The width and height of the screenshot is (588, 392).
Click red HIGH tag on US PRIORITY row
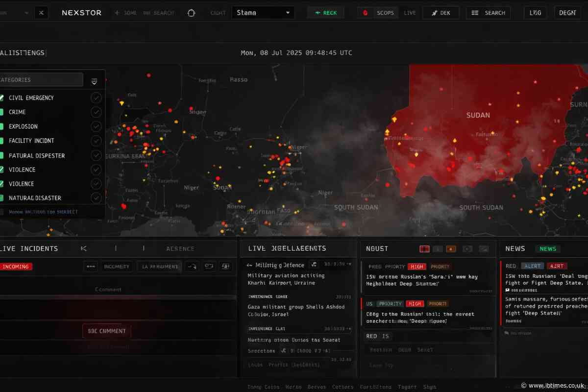tap(415, 304)
